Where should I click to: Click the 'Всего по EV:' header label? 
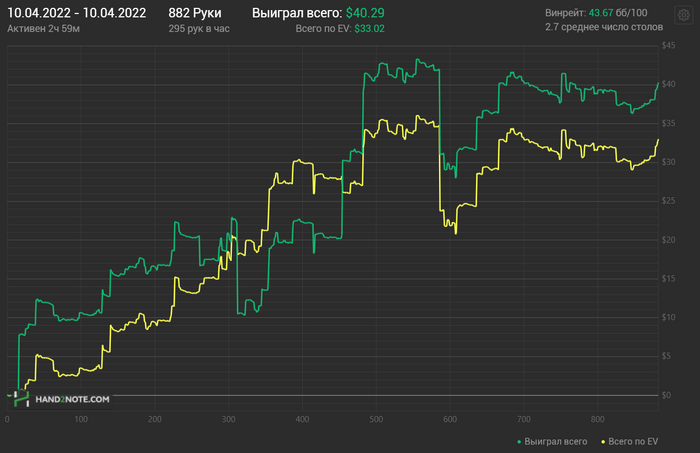coord(324,29)
